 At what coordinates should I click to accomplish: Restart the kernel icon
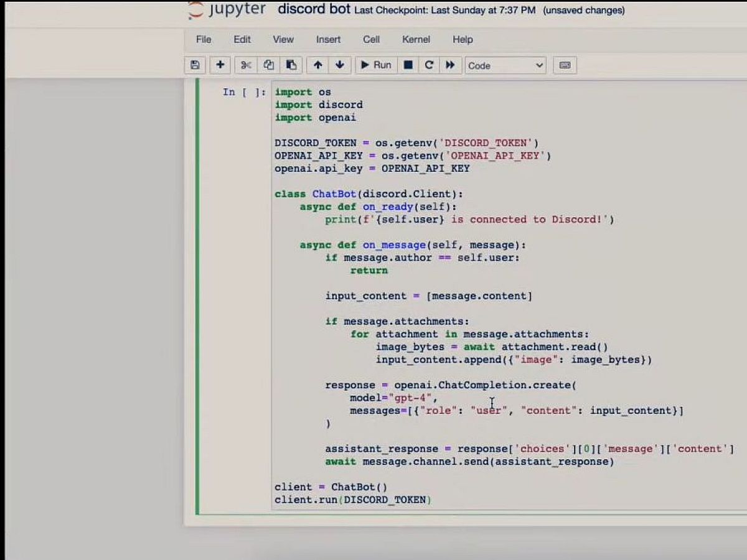coord(429,65)
